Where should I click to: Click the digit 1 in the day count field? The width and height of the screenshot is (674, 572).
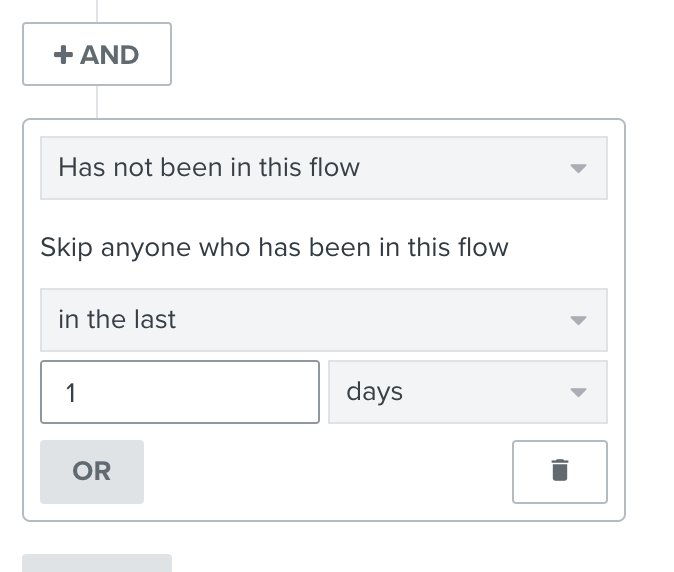tap(71, 393)
